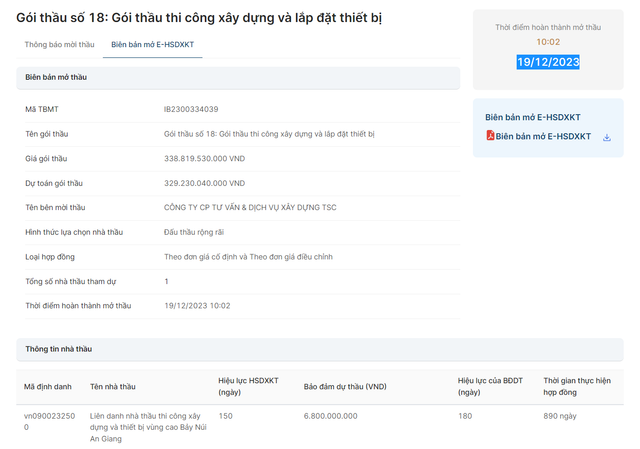This screenshot has height=449, width=640.
Task: Click the highlighted date 19/12/2023
Action: (x=548, y=62)
